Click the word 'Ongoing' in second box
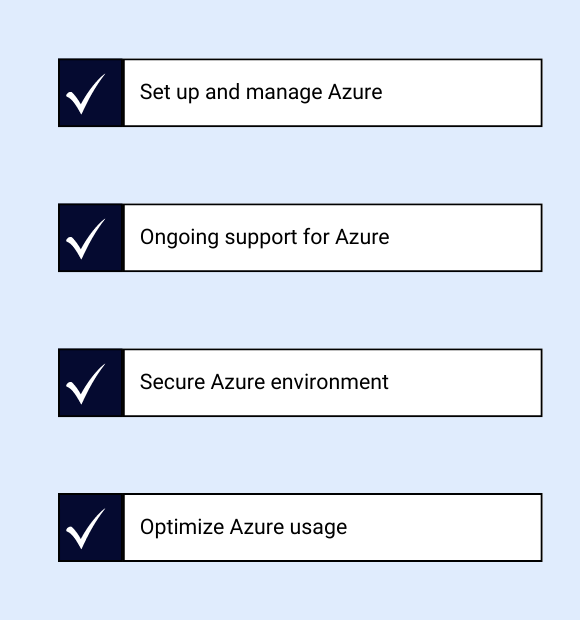The height and width of the screenshot is (620, 580). 179,238
